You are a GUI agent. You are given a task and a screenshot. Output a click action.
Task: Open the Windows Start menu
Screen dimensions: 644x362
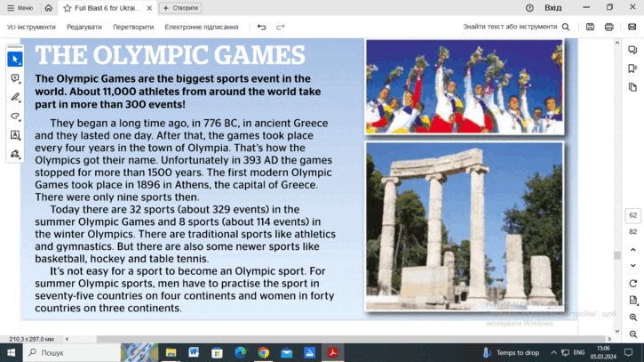click(x=11, y=352)
